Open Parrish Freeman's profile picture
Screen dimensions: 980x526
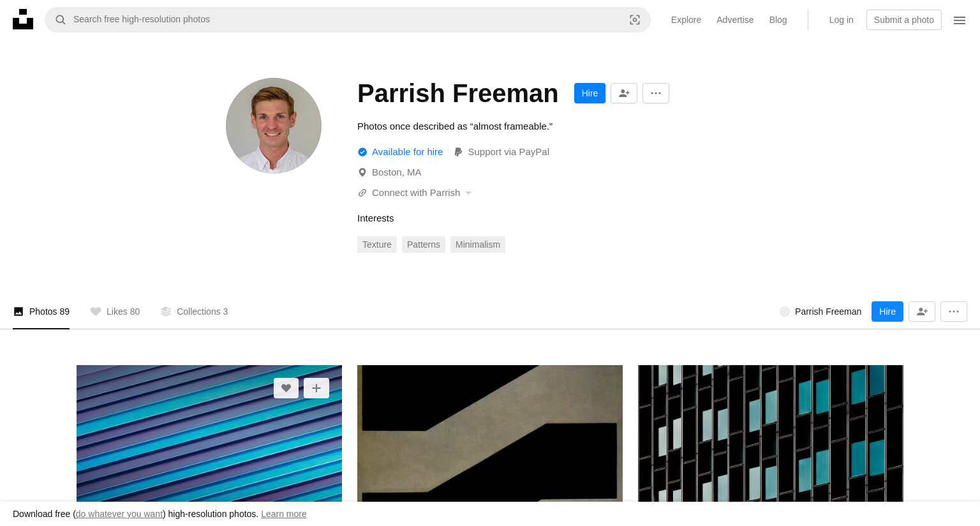point(274,126)
